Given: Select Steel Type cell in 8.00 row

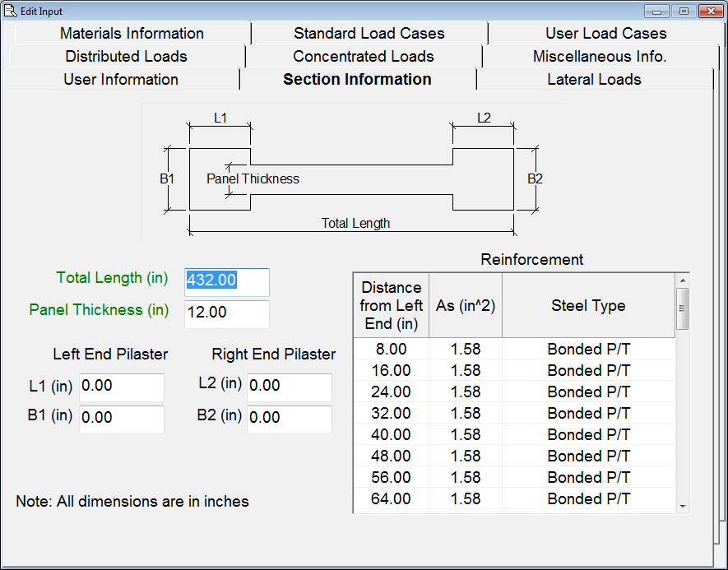Looking at the screenshot, I should [588, 350].
